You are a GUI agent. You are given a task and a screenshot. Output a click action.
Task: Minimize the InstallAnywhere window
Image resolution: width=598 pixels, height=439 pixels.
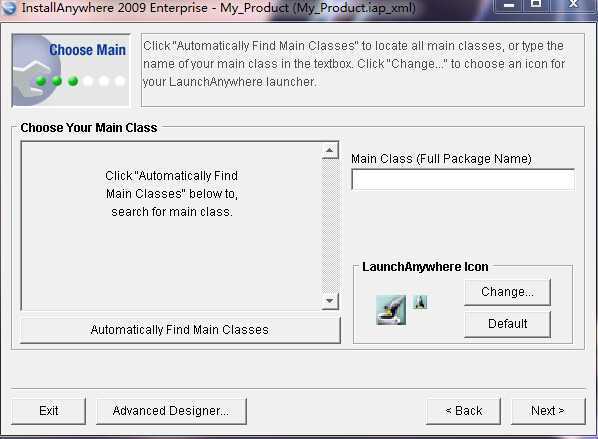508,5
